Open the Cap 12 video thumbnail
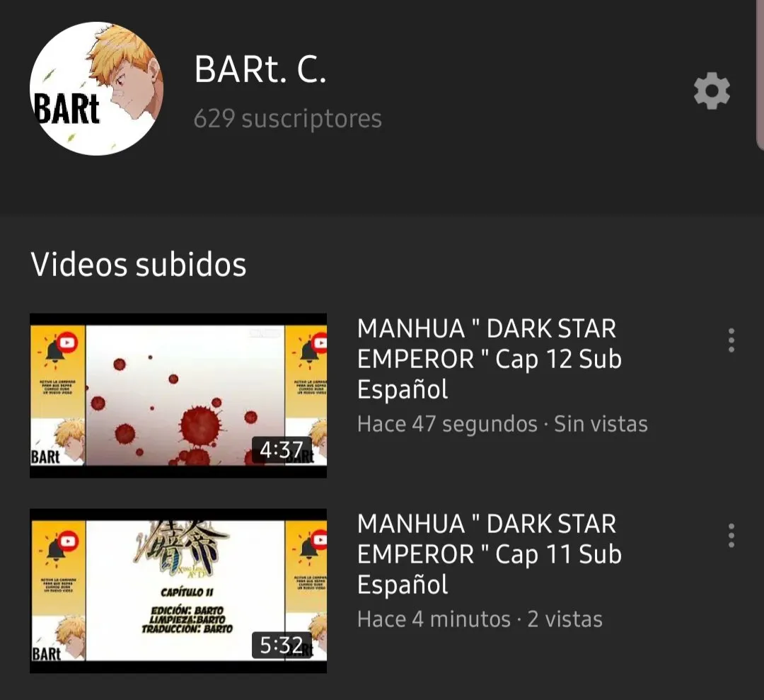This screenshot has height=700, width=764. 178,396
